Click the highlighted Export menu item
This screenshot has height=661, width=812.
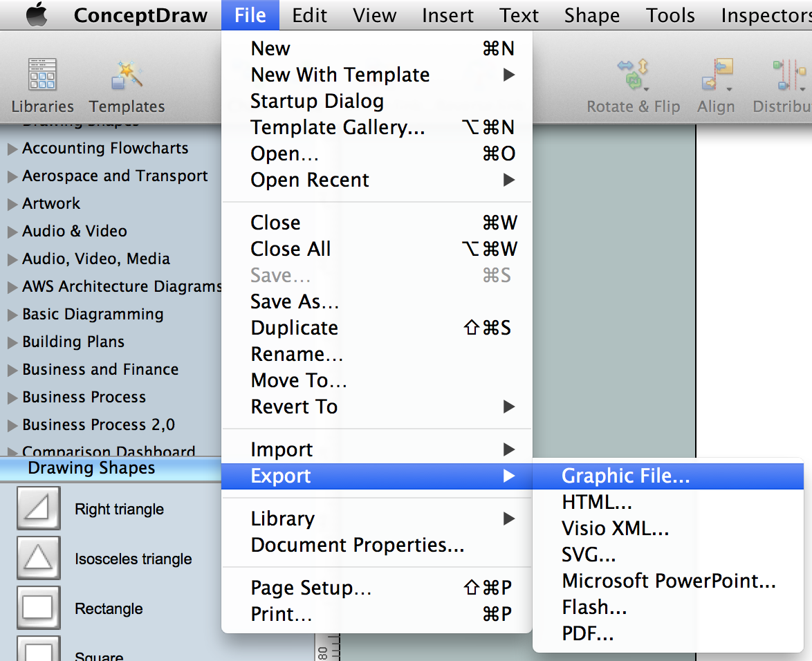[376, 476]
